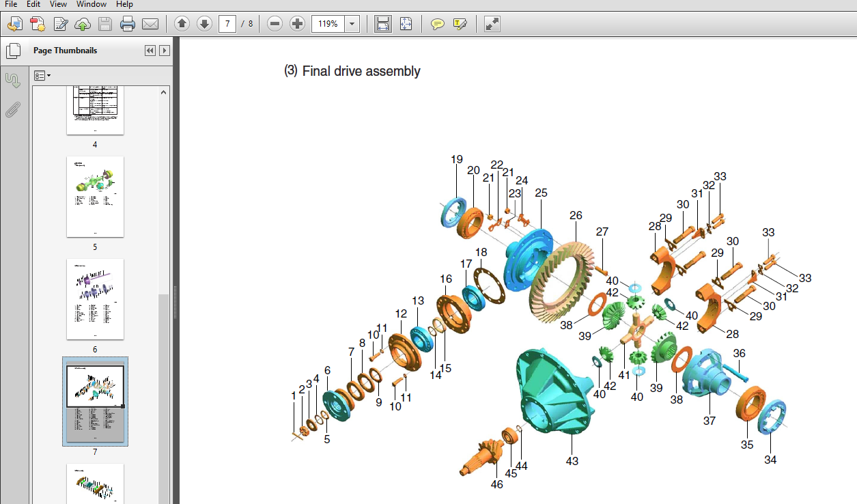
Task: Click part label 46 in diagram
Action: tap(496, 484)
